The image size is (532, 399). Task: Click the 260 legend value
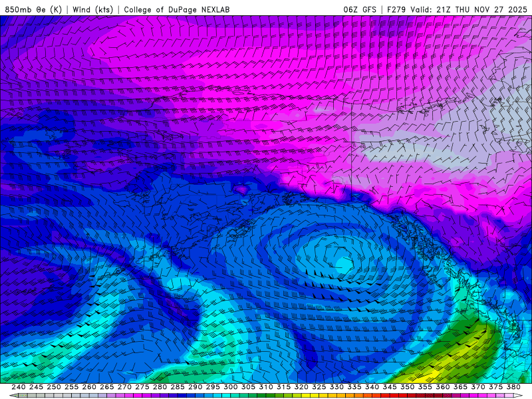(x=89, y=387)
